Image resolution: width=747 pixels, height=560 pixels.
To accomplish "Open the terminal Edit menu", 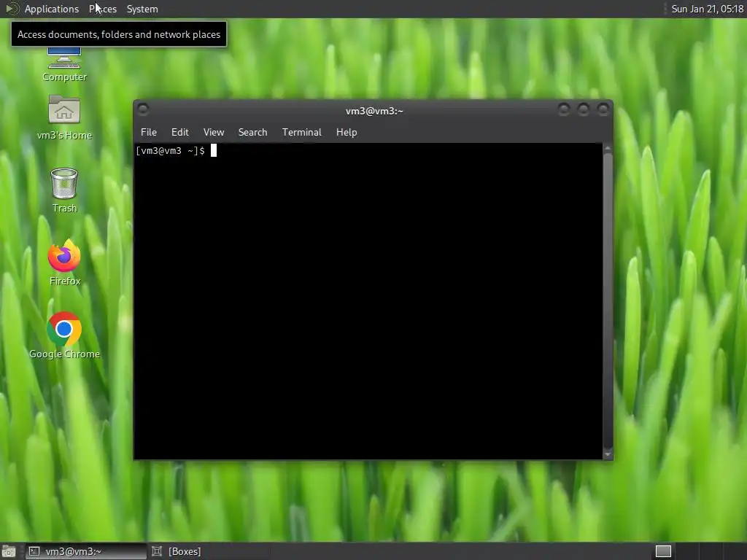I will pyautogui.click(x=180, y=133).
